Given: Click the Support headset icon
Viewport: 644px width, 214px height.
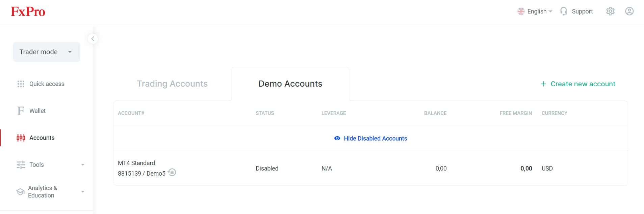Looking at the screenshot, I should click(563, 11).
